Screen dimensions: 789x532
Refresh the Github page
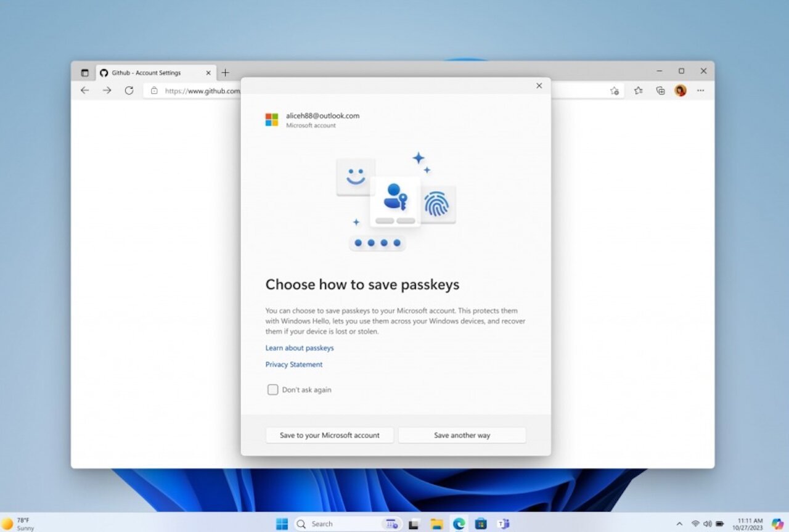129,91
